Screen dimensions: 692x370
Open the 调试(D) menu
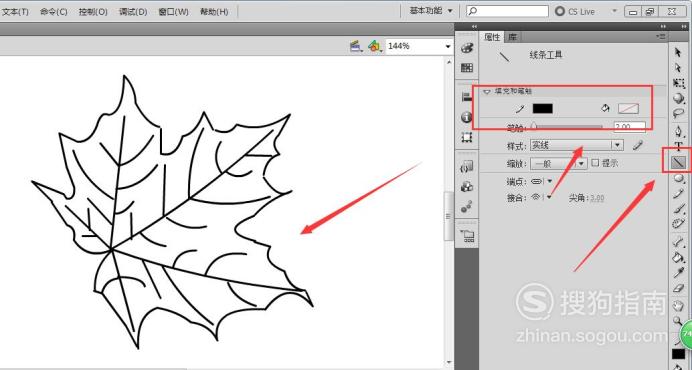pos(133,11)
